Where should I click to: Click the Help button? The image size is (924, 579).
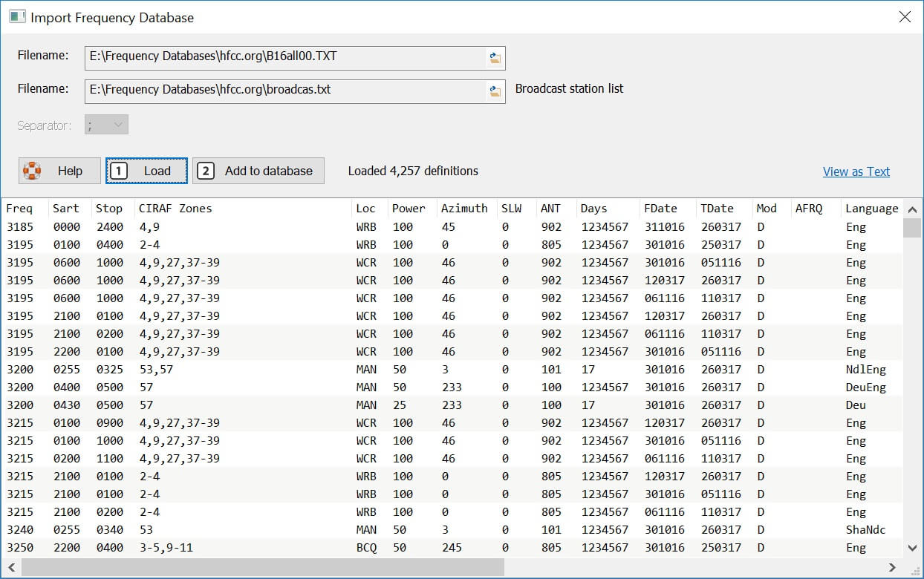point(59,170)
